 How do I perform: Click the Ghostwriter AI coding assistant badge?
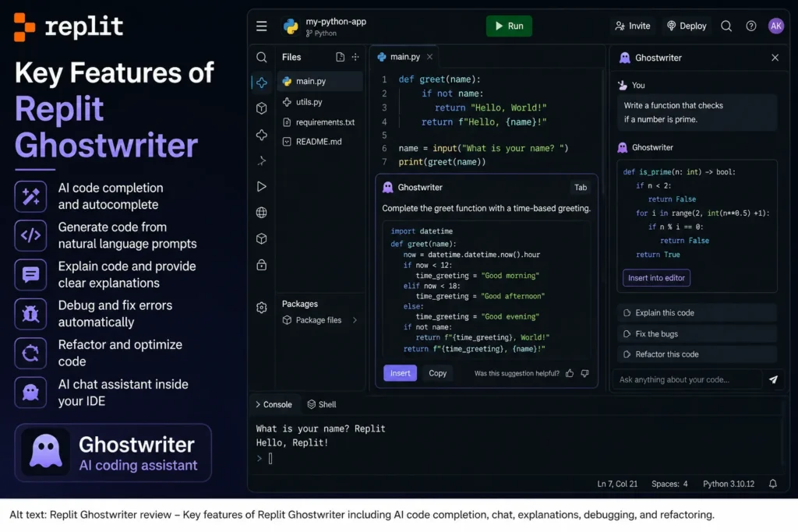point(113,453)
